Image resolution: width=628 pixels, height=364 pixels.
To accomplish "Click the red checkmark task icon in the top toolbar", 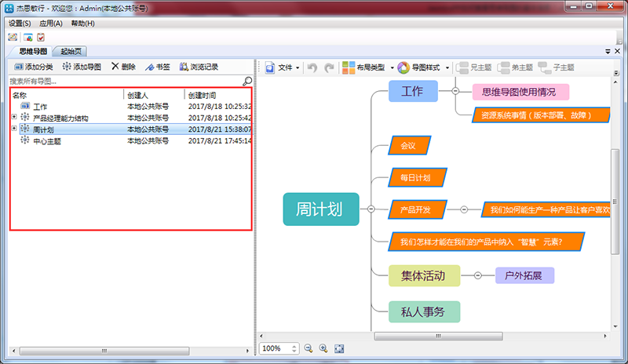I will pos(41,37).
